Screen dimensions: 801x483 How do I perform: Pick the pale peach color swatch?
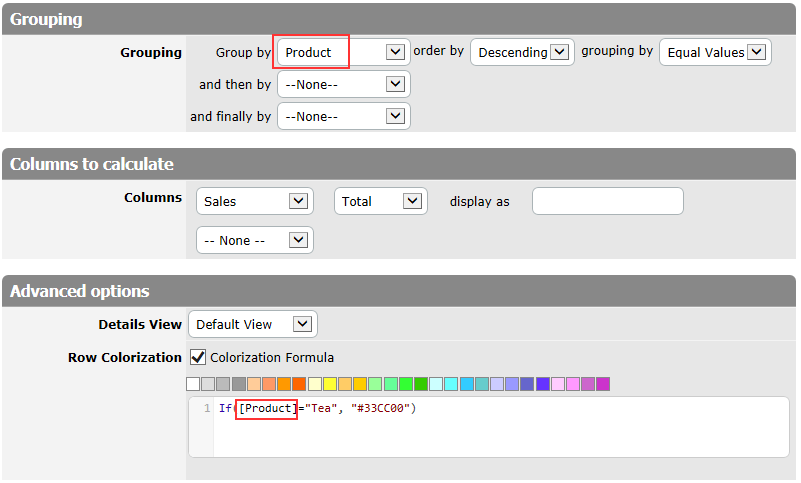[x=254, y=384]
